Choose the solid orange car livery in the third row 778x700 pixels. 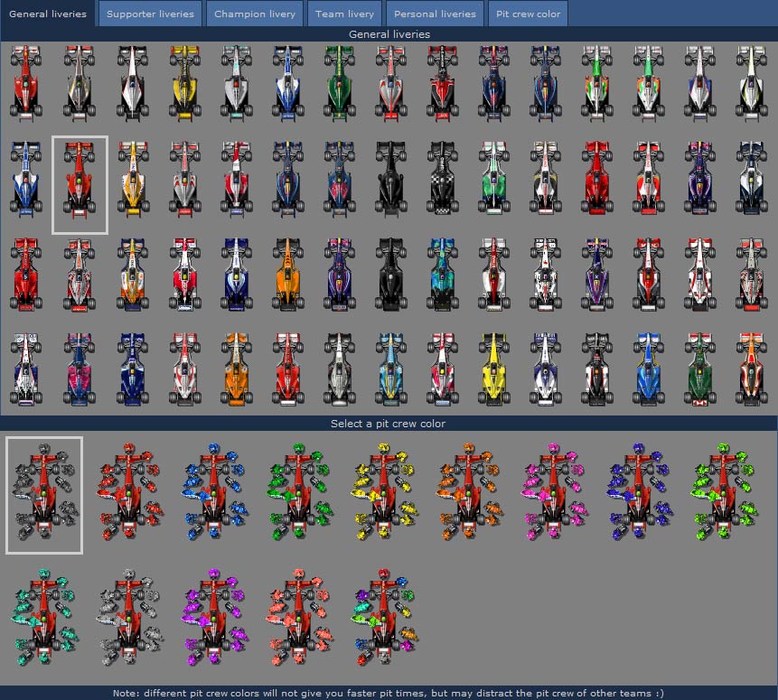tap(287, 274)
